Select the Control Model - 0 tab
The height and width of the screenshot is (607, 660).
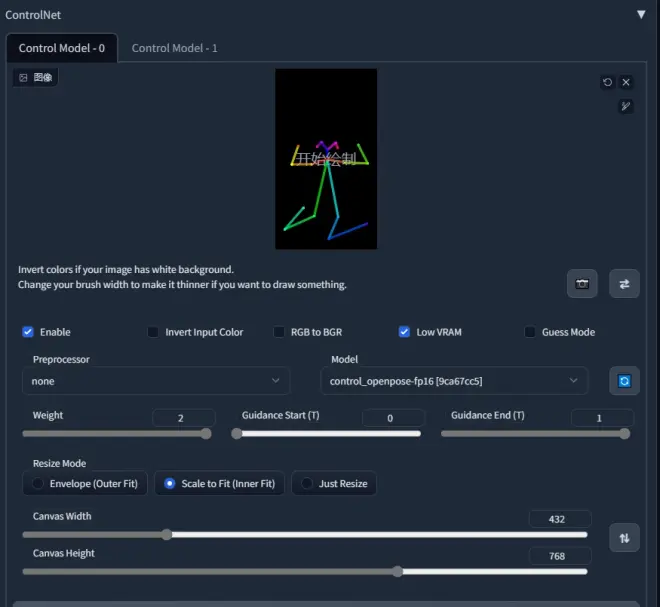pos(62,48)
